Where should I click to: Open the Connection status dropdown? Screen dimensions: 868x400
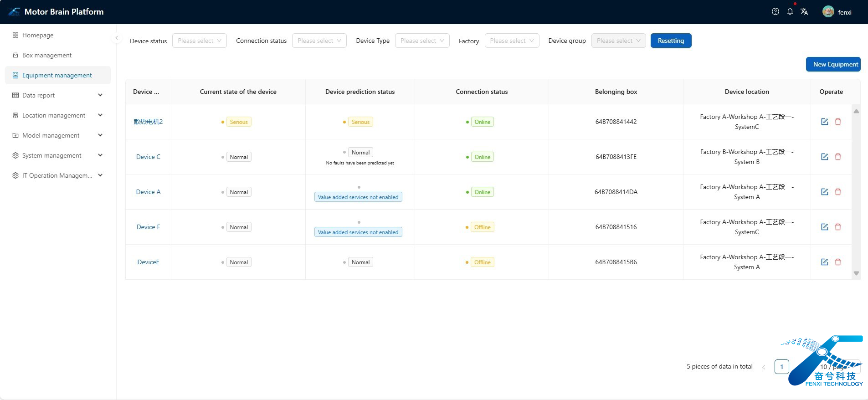319,41
